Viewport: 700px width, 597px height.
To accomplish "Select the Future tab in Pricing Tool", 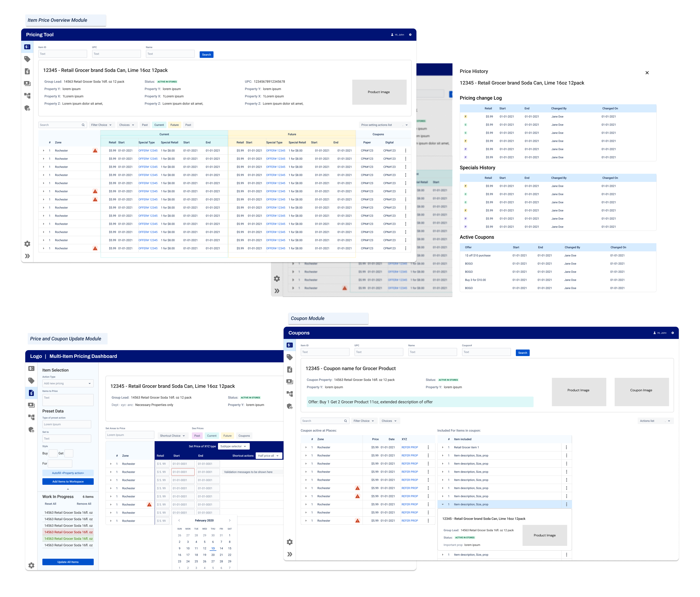I will coord(175,125).
